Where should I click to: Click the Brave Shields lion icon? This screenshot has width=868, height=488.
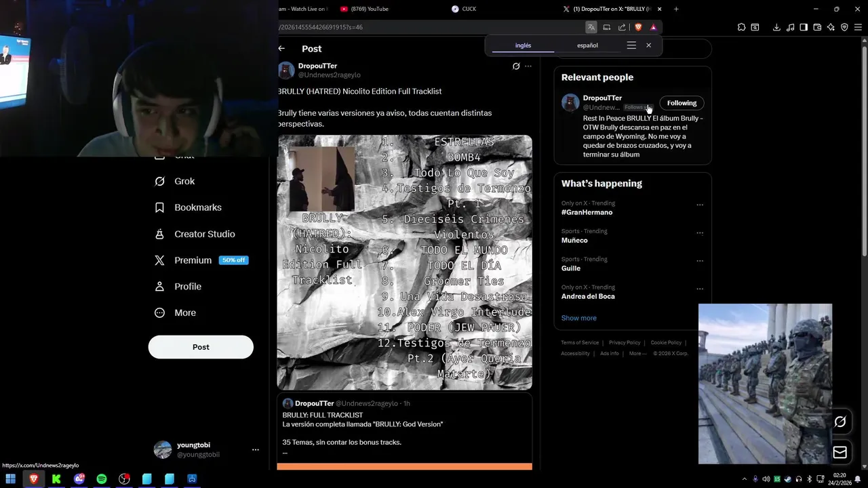(x=638, y=27)
